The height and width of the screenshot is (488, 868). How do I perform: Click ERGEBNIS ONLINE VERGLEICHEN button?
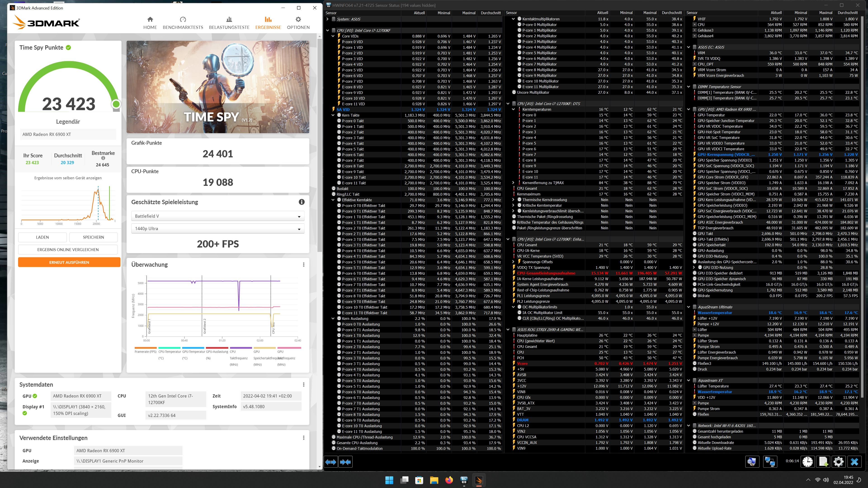pyautogui.click(x=68, y=250)
